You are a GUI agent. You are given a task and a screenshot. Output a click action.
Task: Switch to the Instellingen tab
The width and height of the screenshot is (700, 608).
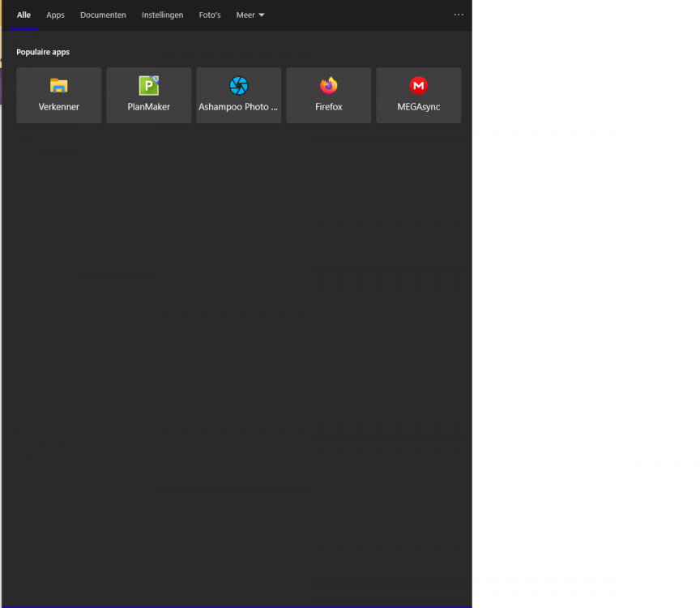[163, 15]
